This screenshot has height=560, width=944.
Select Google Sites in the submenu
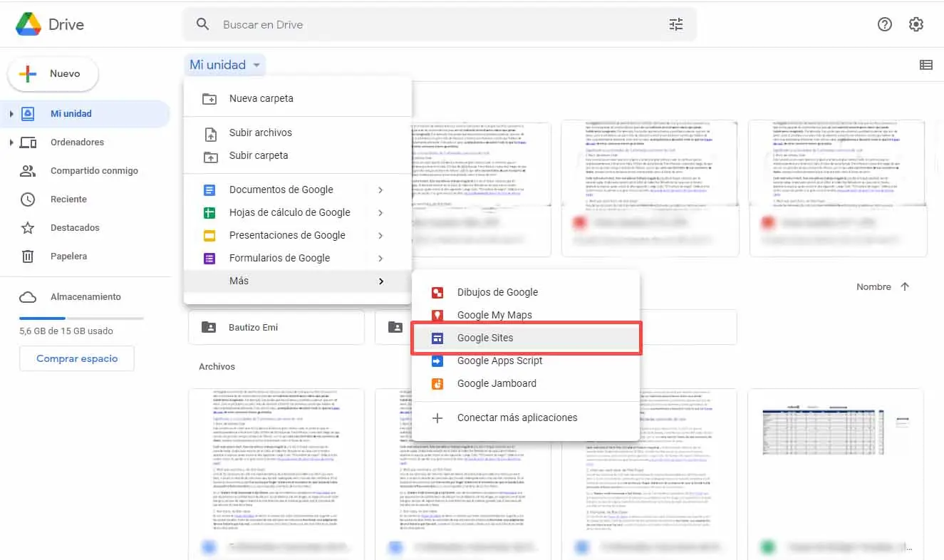[526, 338]
